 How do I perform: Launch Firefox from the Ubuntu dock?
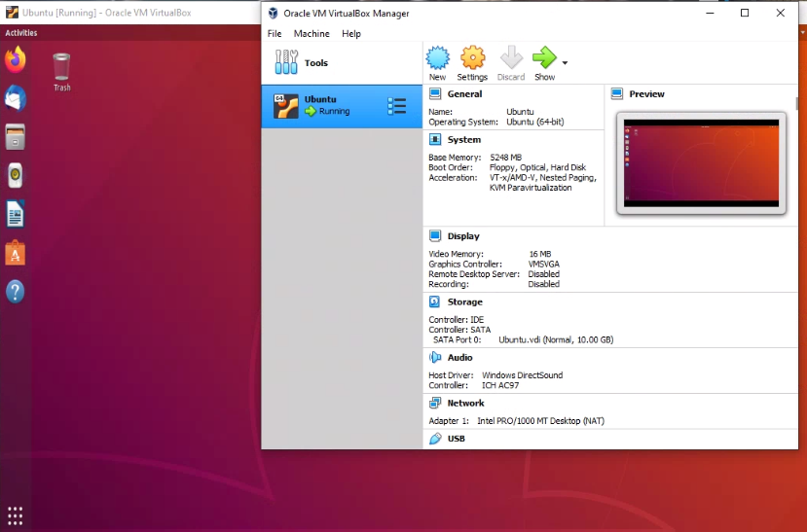coord(16,59)
